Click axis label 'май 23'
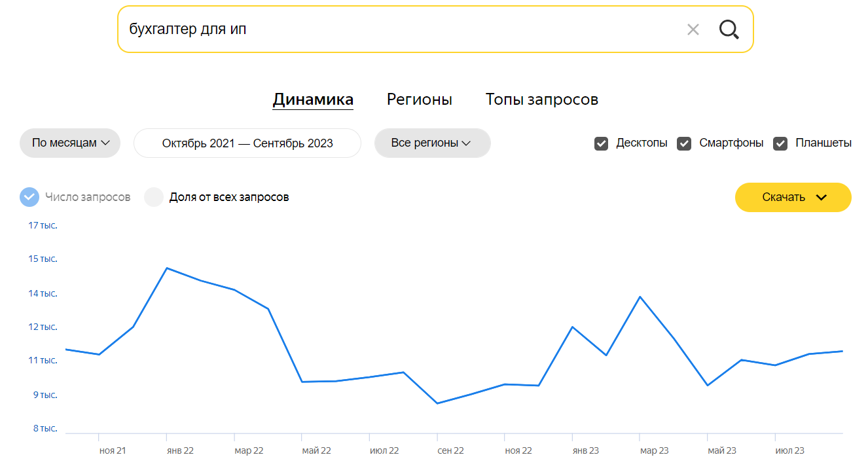868x474 pixels. coord(722,450)
